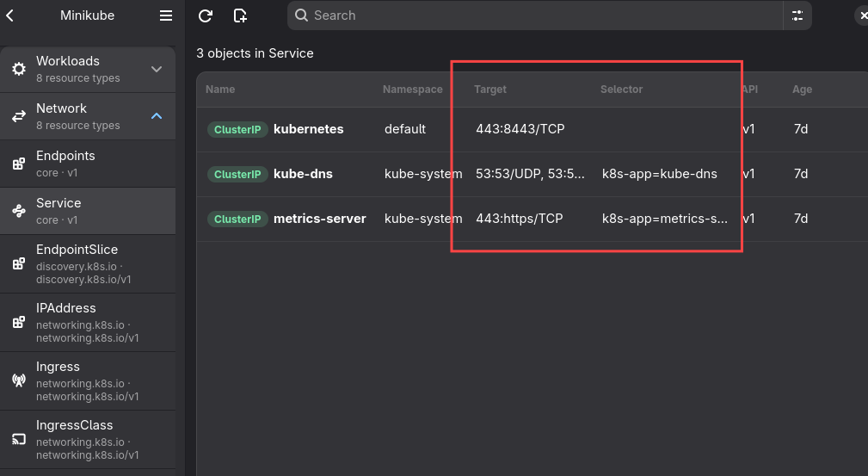Click the Minikube cluster title
Image resolution: width=868 pixels, height=476 pixels.
pyautogui.click(x=88, y=15)
